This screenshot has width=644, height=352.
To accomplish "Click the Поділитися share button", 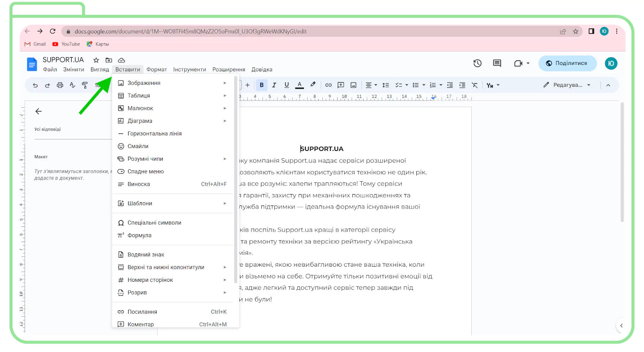I will coord(567,63).
